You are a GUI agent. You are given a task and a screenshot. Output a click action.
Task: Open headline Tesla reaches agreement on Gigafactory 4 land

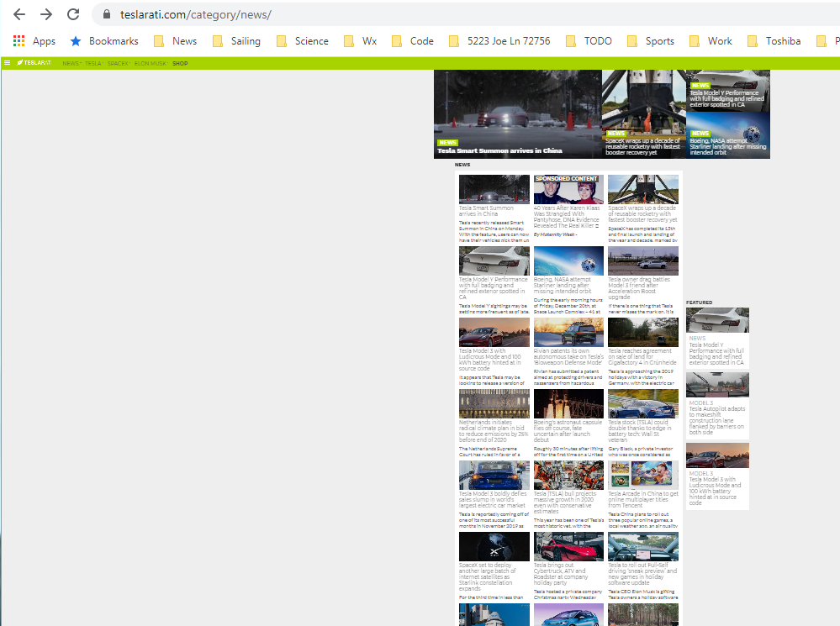click(x=642, y=356)
